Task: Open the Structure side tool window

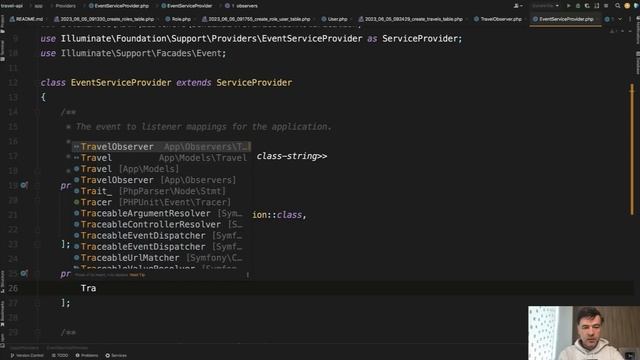Action: tap(3, 282)
